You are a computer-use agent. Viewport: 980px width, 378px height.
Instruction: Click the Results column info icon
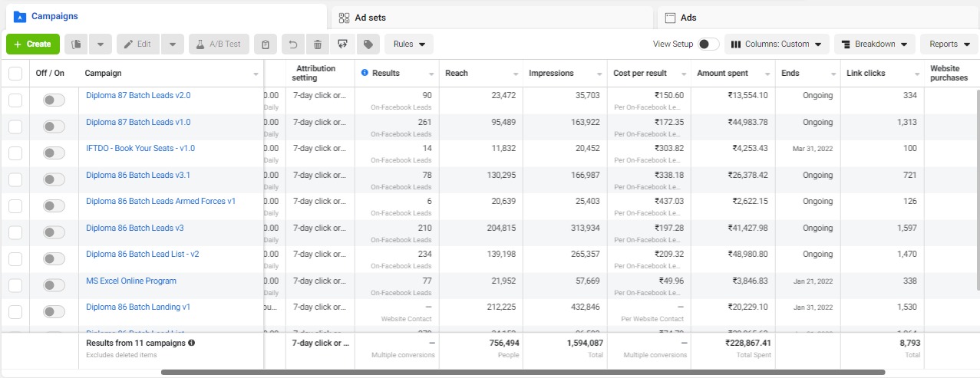365,73
